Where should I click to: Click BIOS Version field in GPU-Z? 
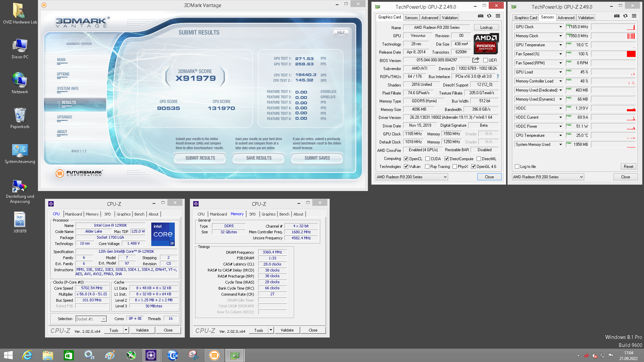pos(437,60)
